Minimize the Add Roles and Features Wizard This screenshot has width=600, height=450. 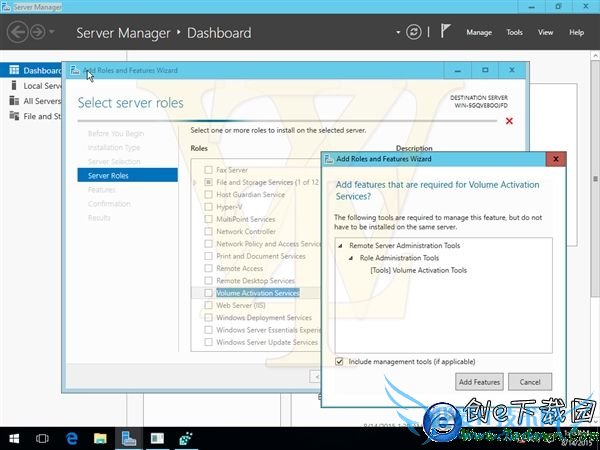(457, 70)
